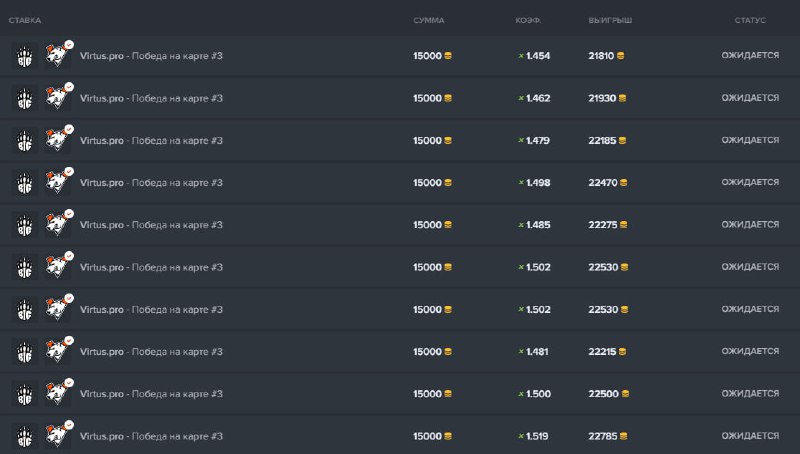The image size is (800, 454).
Task: Click the coin icon next to winnings 21810
Action: point(623,56)
